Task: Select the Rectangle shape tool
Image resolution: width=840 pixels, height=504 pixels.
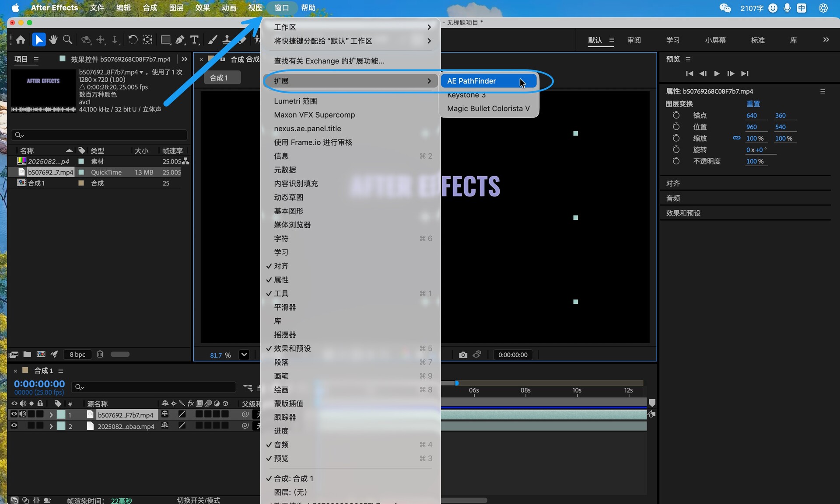Action: [x=165, y=40]
